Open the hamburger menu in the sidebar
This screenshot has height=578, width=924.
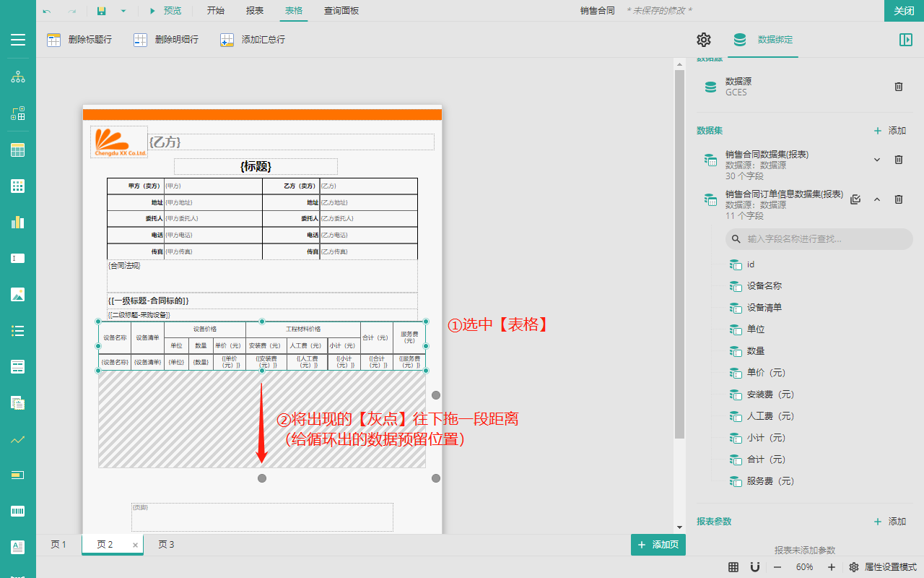click(x=18, y=40)
